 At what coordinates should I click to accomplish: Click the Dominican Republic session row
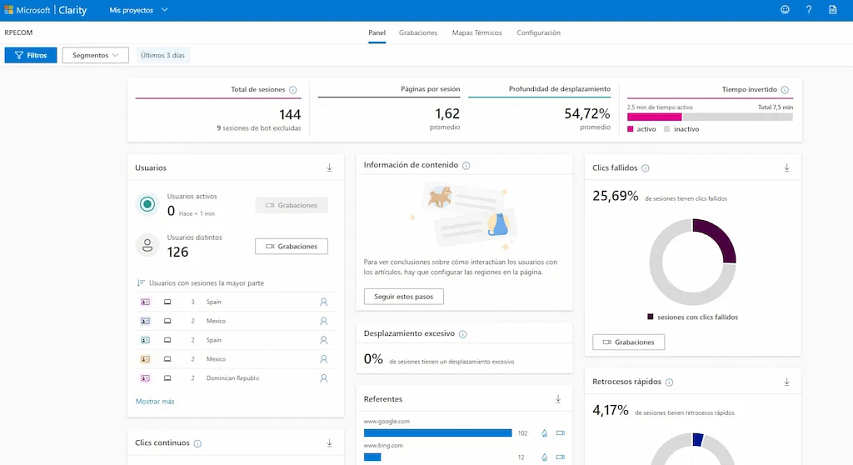[236, 378]
